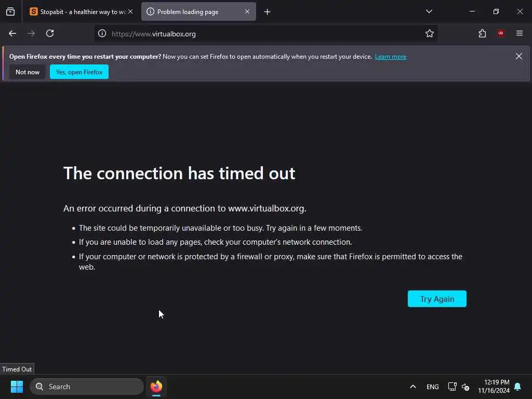
Task: Open a new tab with plus icon
Action: point(268,12)
